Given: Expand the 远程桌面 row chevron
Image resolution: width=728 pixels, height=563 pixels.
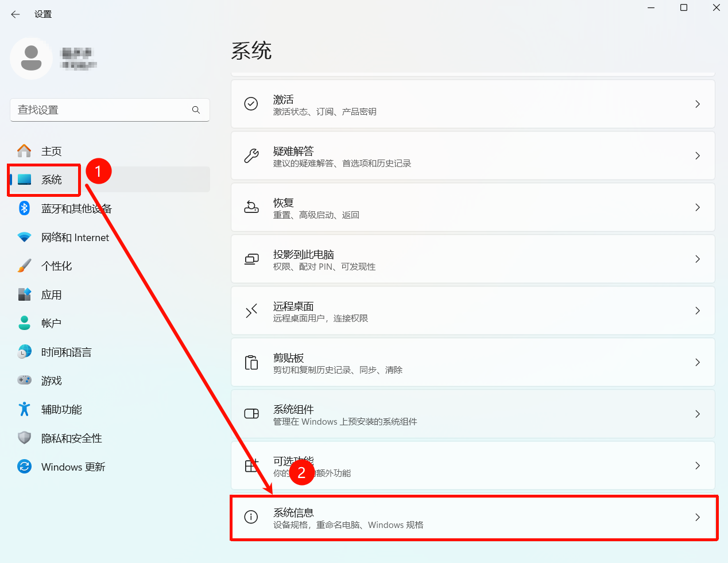Looking at the screenshot, I should (698, 310).
